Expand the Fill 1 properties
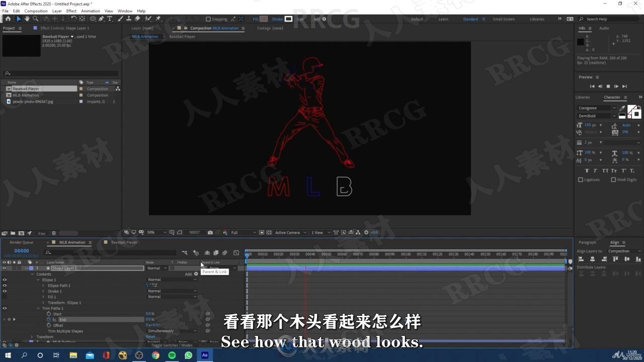Viewport: 644px width, 362px height. (43, 297)
